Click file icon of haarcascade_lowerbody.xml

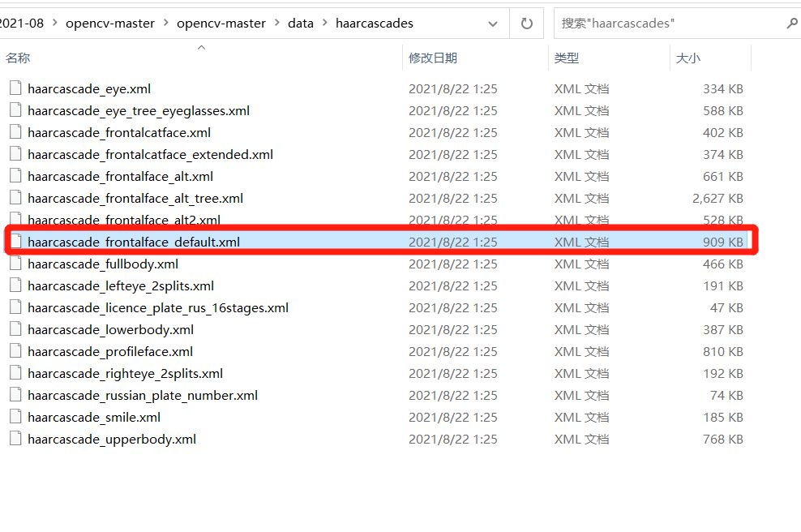pos(16,329)
